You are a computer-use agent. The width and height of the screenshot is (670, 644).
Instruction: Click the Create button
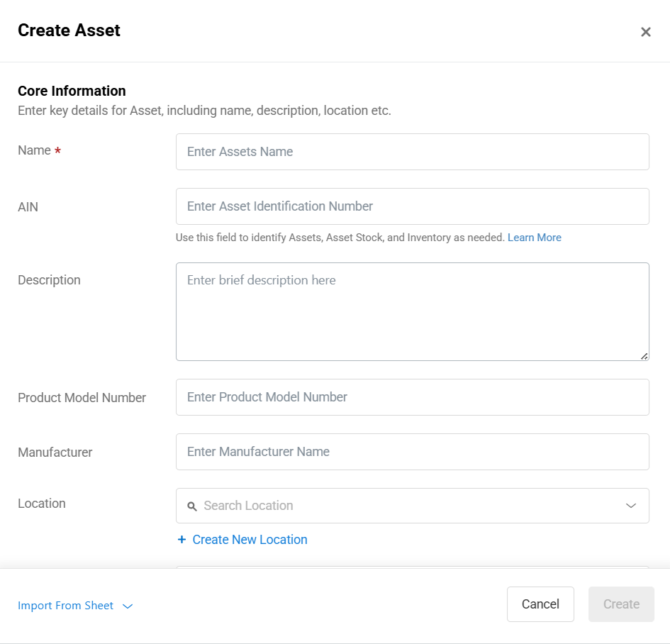coord(621,604)
